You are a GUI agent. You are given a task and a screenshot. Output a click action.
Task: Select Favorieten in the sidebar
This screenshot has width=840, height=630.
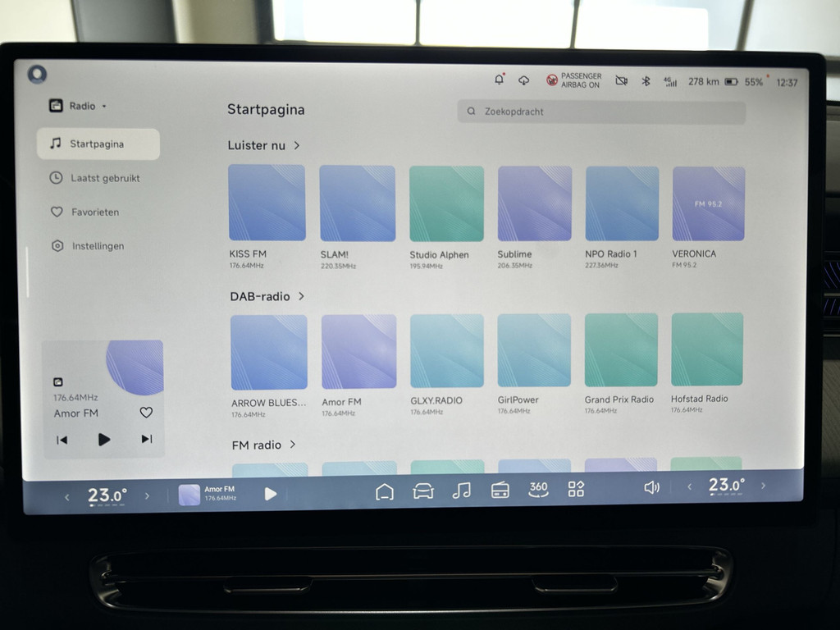(x=94, y=212)
